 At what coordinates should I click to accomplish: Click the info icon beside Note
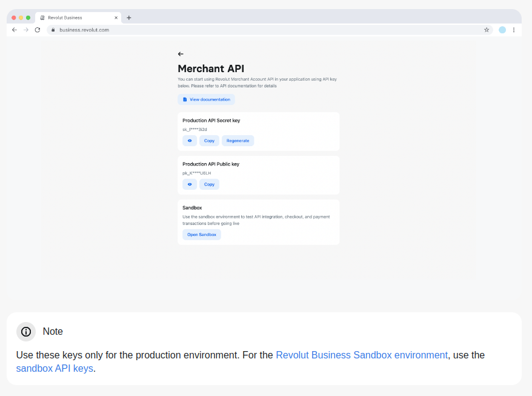[x=26, y=332]
